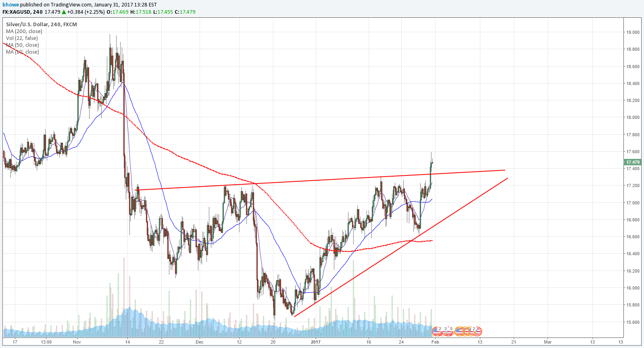The width and height of the screenshot is (644, 348).
Task: Click the 2017 label on time axis
Action: (316, 342)
